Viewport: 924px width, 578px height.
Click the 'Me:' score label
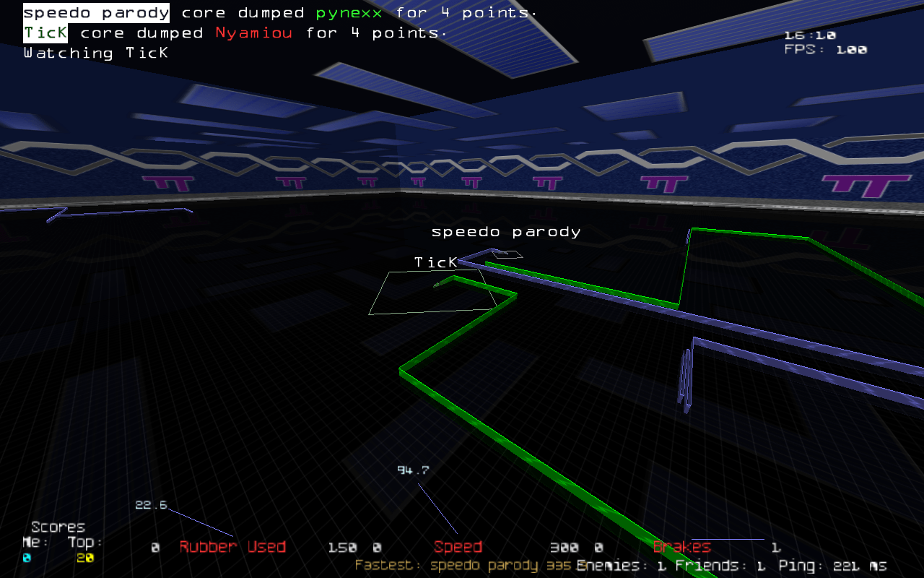(35, 542)
